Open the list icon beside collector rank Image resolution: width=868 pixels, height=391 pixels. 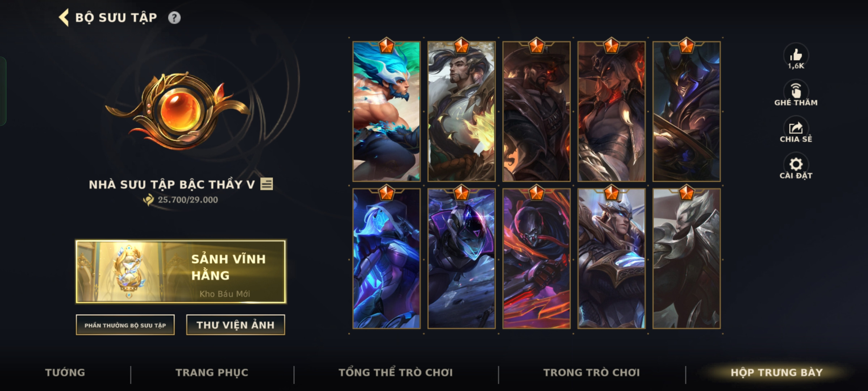point(267,184)
